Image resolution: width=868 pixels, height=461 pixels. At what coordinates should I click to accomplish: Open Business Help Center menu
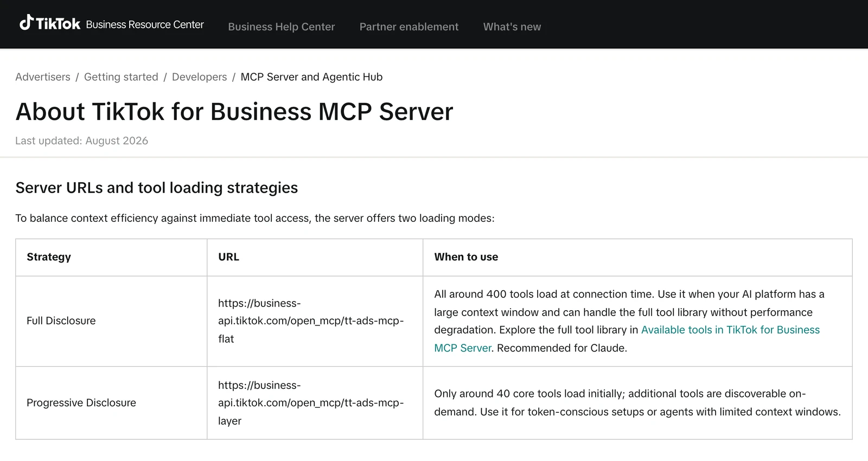click(282, 27)
